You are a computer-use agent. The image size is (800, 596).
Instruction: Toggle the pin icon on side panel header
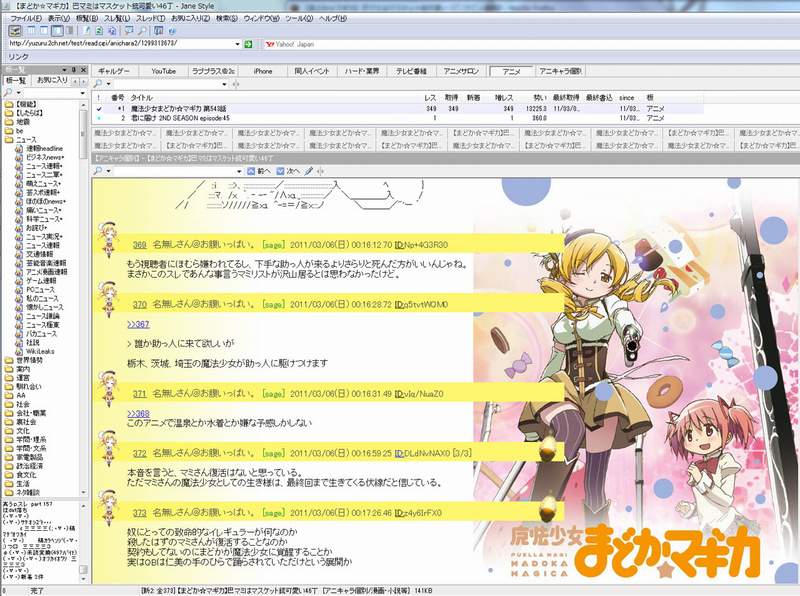74,69
